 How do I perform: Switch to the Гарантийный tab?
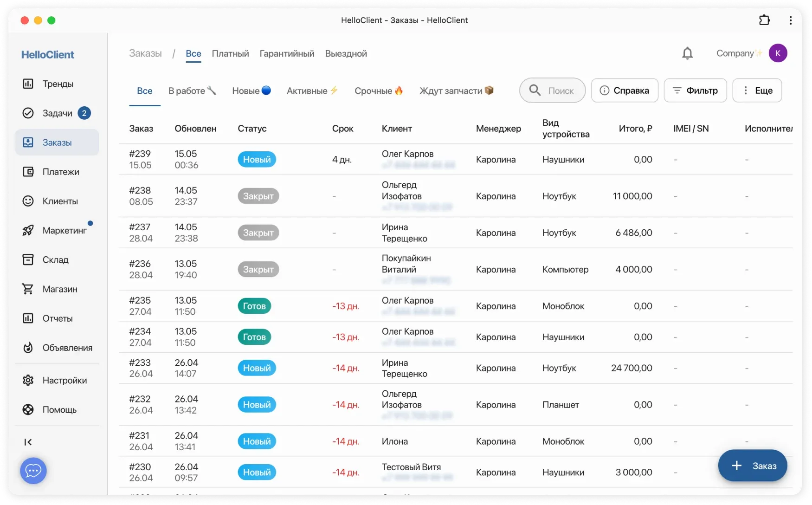click(x=286, y=53)
